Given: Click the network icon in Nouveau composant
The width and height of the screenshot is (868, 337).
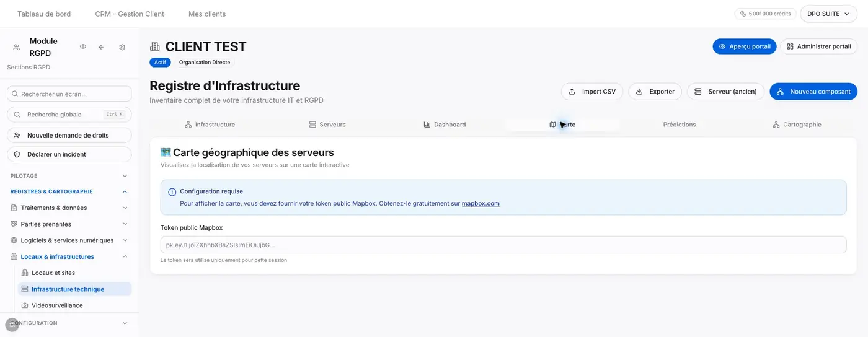Looking at the screenshot, I should click(780, 92).
